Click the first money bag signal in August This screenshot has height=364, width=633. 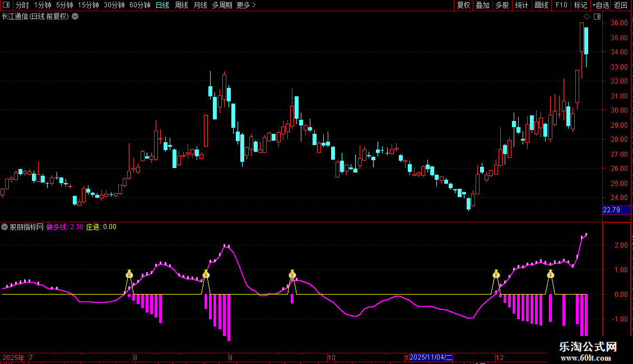[x=129, y=274]
